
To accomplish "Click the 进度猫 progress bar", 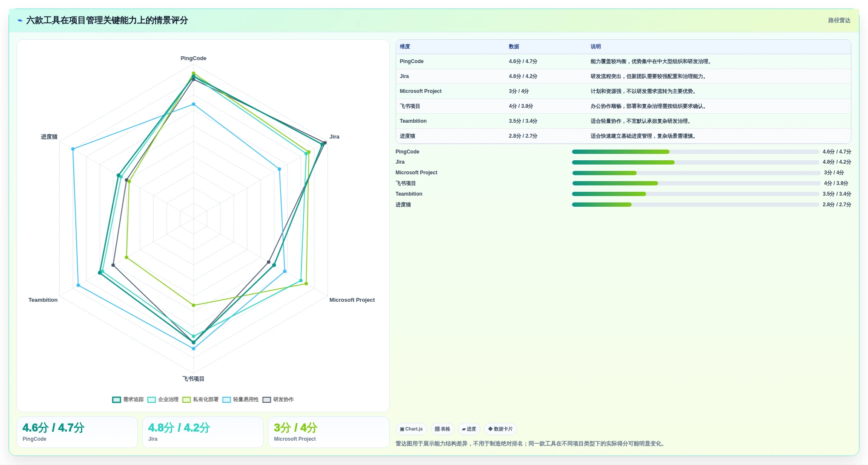I will [x=695, y=205].
